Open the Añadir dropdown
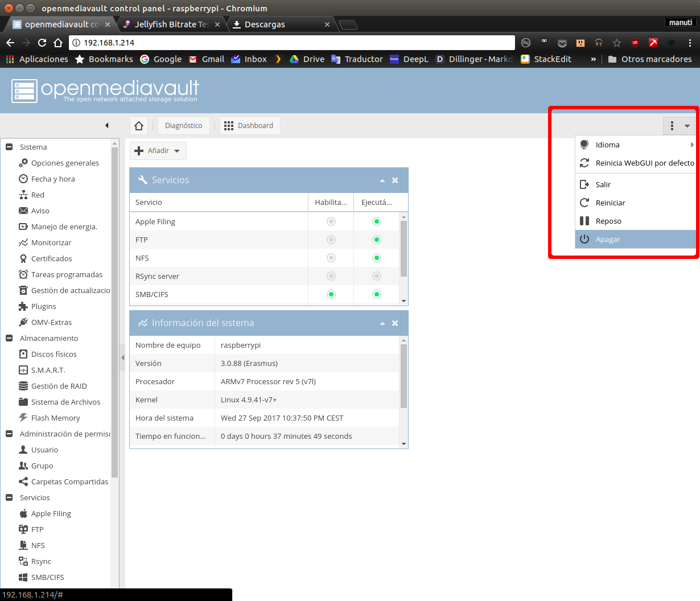Viewport: 700px width, 601px height. 158,150
